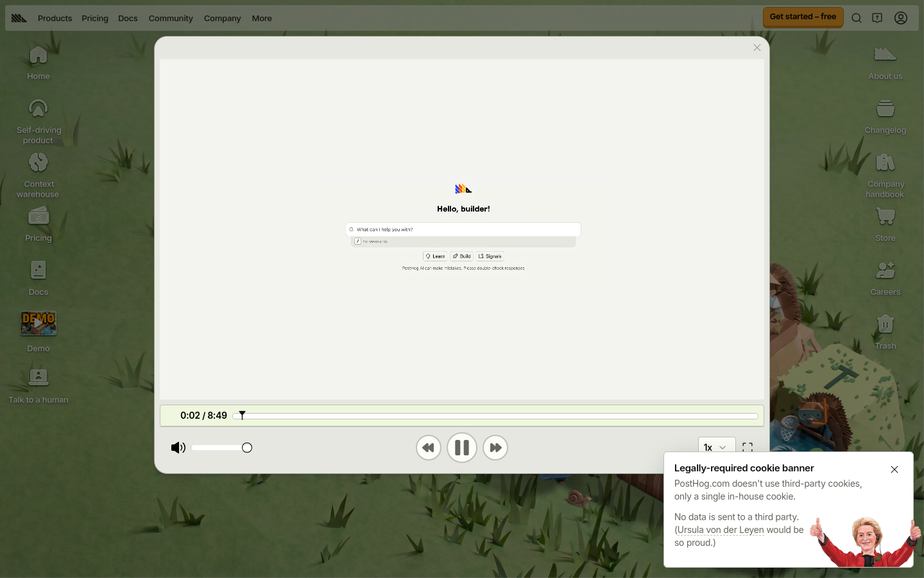
Task: Click the PostHog logo inside the video
Action: pos(463,189)
